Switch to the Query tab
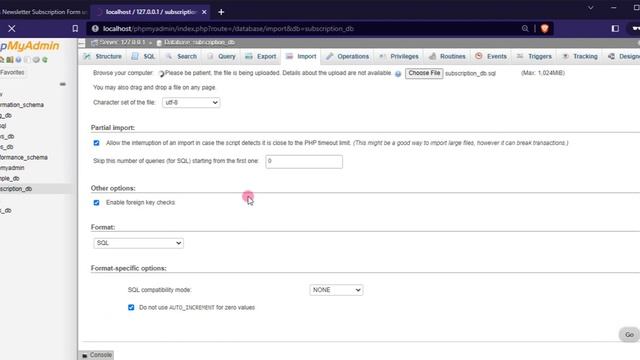 pos(221,56)
